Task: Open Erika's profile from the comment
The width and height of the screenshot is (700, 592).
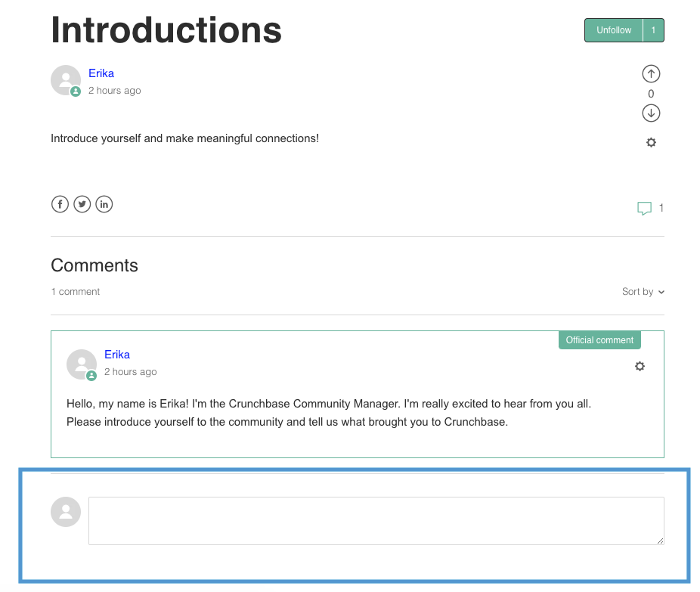Action: 117,355
